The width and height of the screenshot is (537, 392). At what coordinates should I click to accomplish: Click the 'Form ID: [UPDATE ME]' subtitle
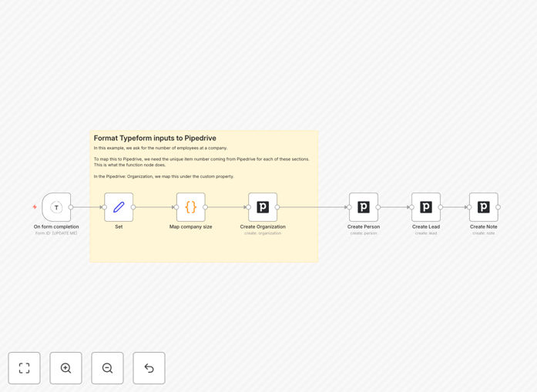click(56, 233)
